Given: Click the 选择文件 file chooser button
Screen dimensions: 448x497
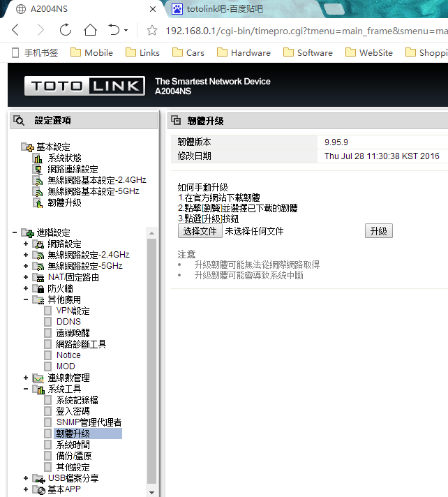Looking at the screenshot, I should point(200,231).
